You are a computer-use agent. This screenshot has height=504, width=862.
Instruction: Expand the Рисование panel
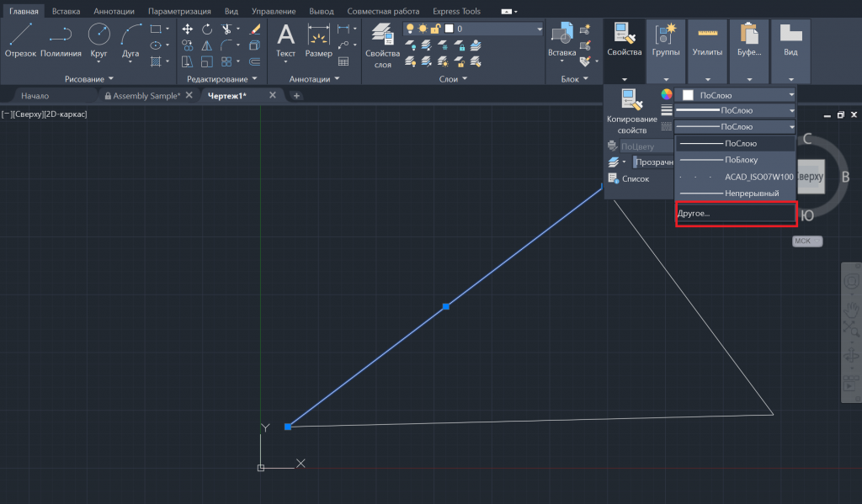click(88, 79)
